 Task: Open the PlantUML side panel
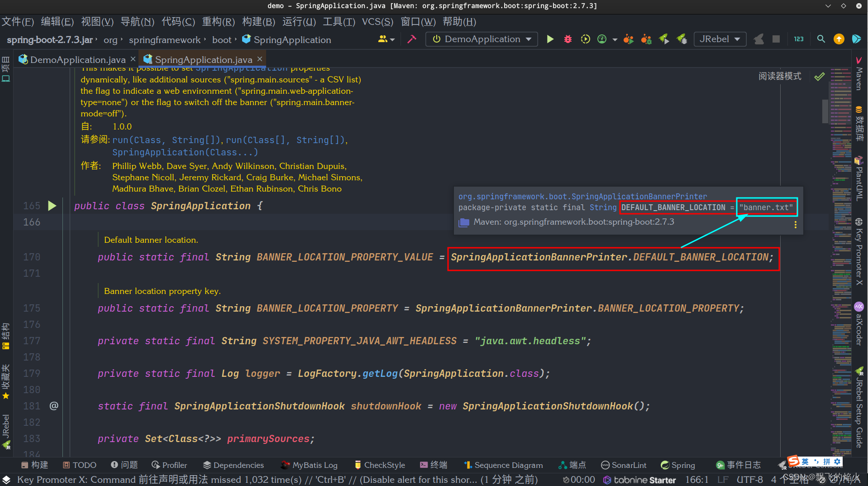[x=858, y=178]
